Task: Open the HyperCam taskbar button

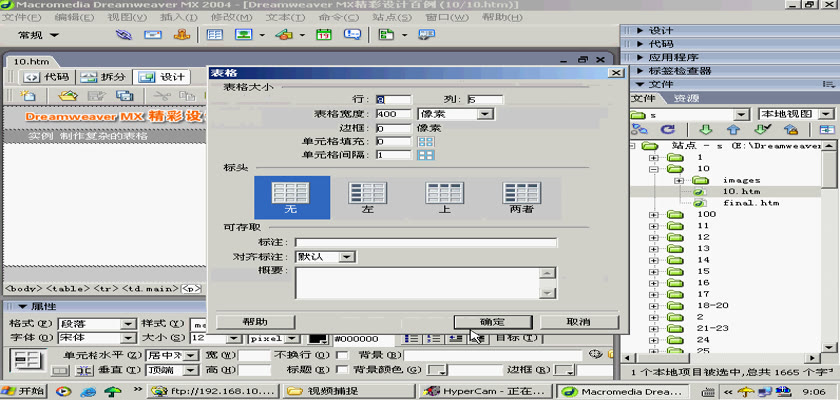Action: click(486, 391)
